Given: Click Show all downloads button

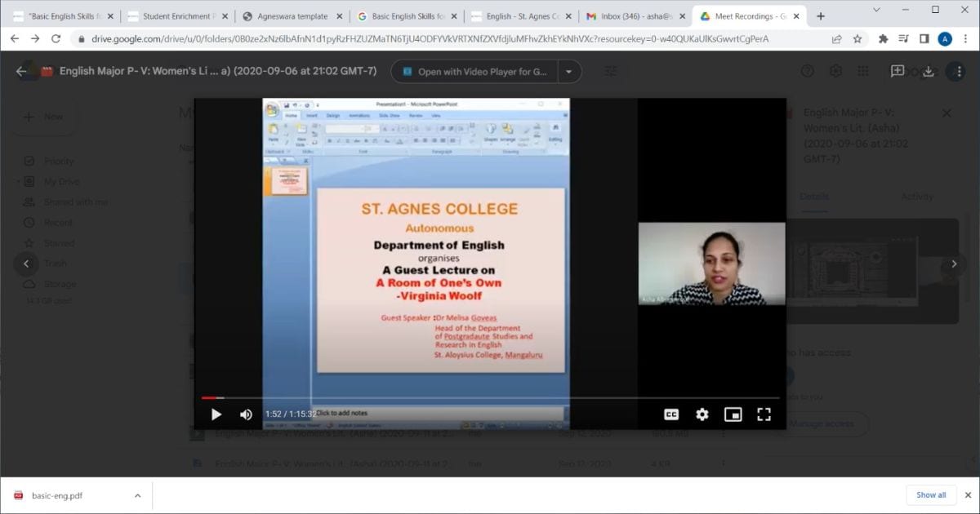Looking at the screenshot, I should coord(931,495).
